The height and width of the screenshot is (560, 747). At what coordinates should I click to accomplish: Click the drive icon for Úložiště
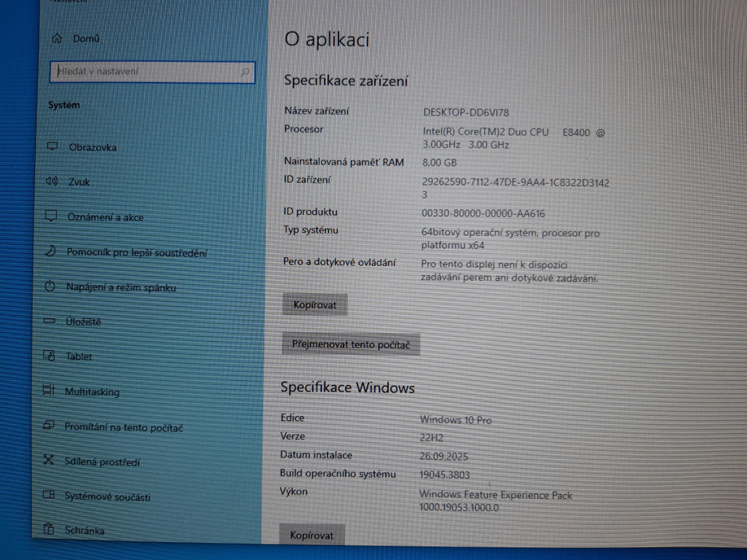tap(49, 320)
